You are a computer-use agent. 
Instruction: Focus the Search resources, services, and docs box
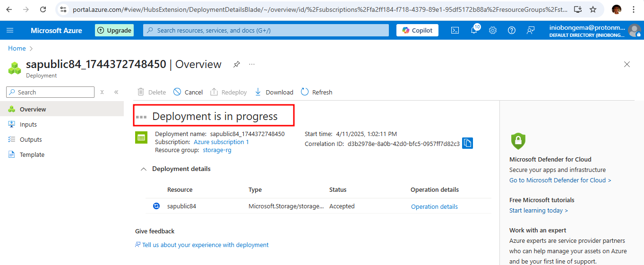pyautogui.click(x=266, y=30)
